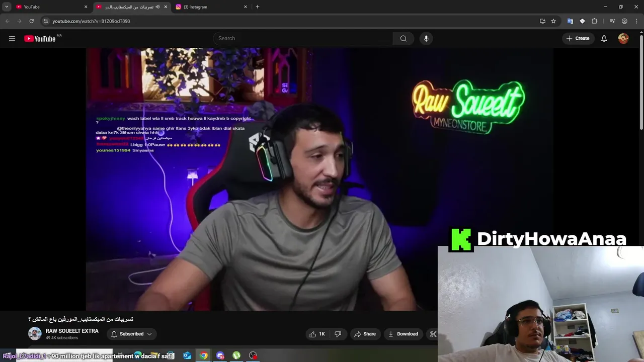Go to YouTube home via logo
The width and height of the screenshot is (644, 362).
pos(40,39)
